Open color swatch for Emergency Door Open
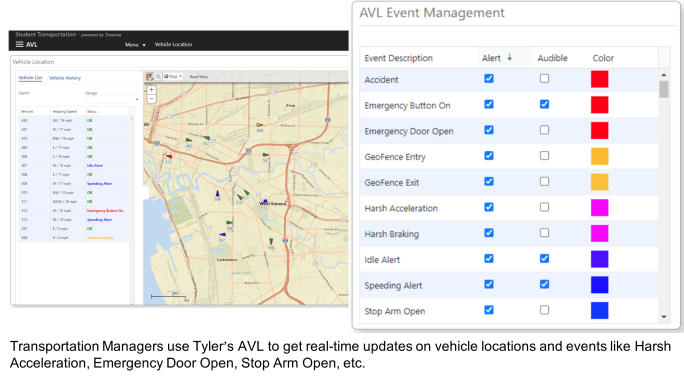Viewport: 684px width, 377px height. click(599, 131)
